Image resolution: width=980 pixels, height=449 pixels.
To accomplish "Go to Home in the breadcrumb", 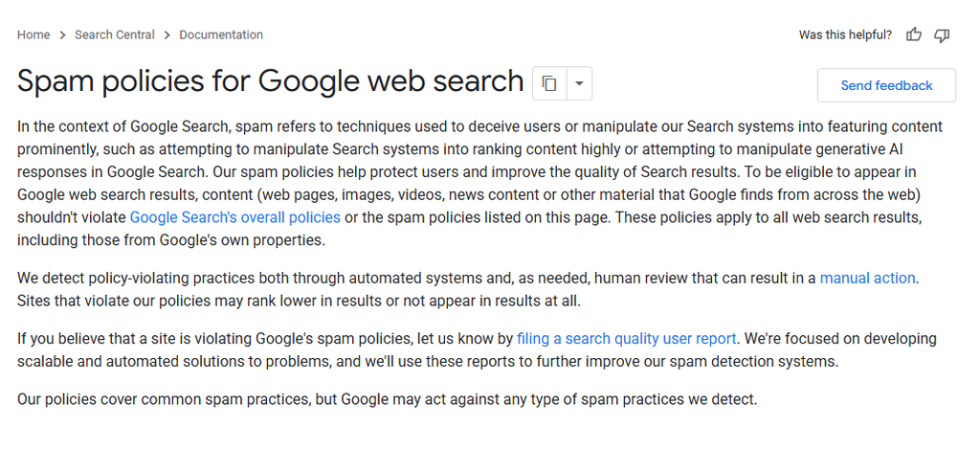I will 33,35.
